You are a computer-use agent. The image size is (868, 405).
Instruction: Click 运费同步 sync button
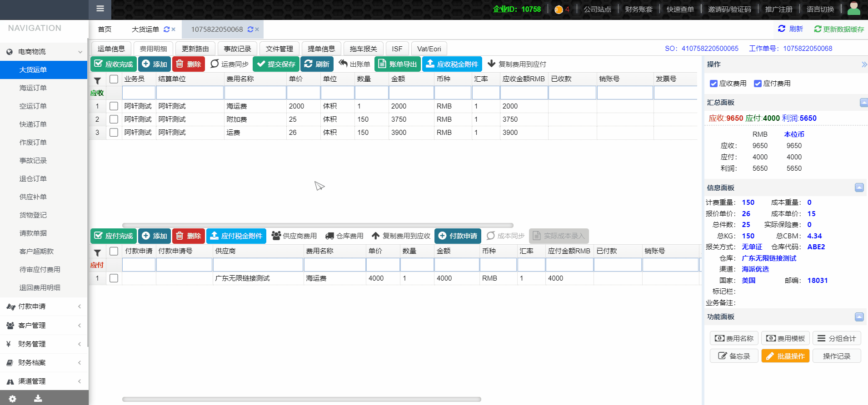[229, 64]
